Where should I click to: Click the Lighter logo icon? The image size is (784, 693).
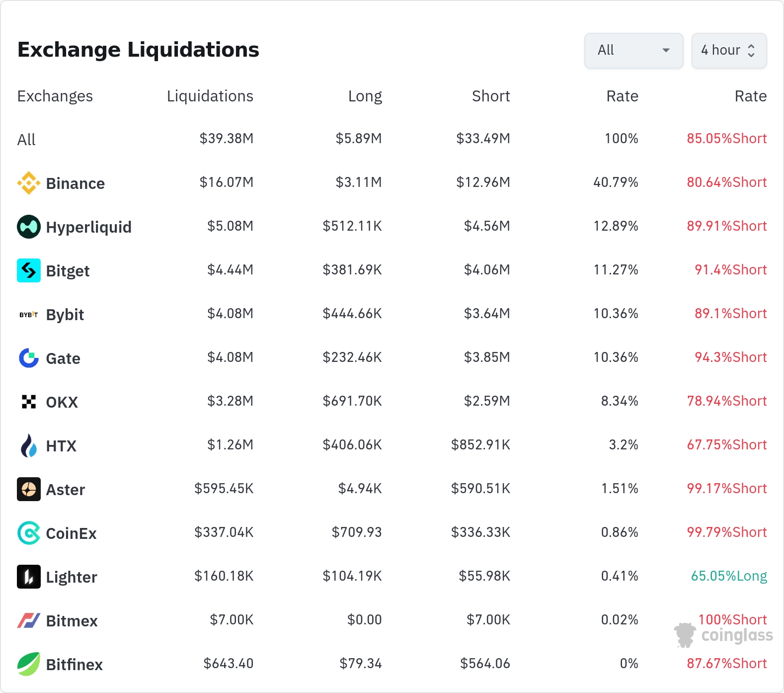point(29,577)
